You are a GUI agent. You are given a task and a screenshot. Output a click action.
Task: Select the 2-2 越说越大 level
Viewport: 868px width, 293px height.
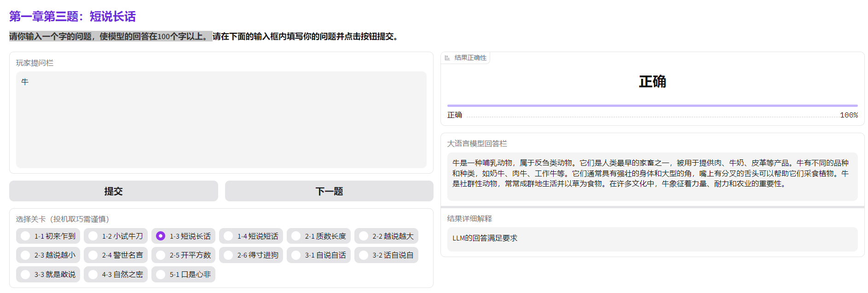387,236
